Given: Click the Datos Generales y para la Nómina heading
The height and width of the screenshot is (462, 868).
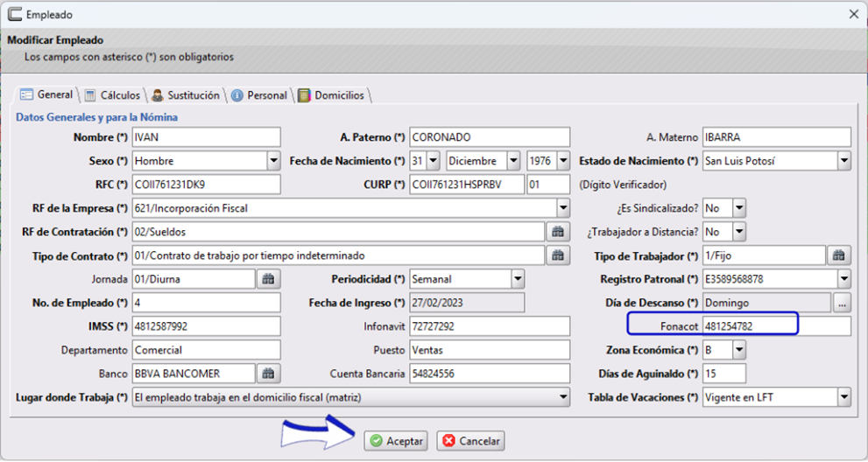Looking at the screenshot, I should click(97, 117).
